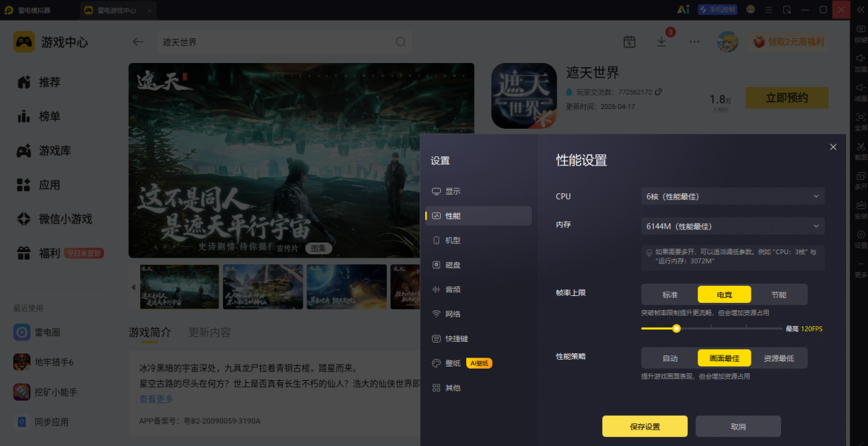868x446 pixels.
Task: Choose 自动 performance strategy
Action: coord(669,358)
